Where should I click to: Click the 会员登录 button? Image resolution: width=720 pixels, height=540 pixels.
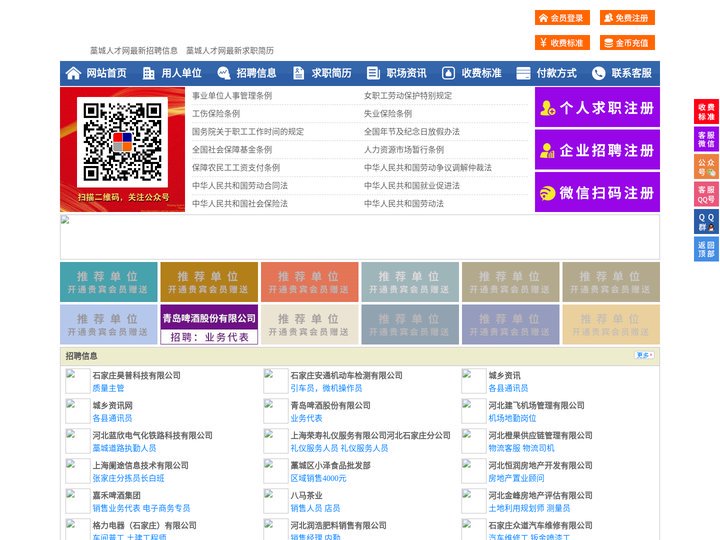tap(562, 18)
